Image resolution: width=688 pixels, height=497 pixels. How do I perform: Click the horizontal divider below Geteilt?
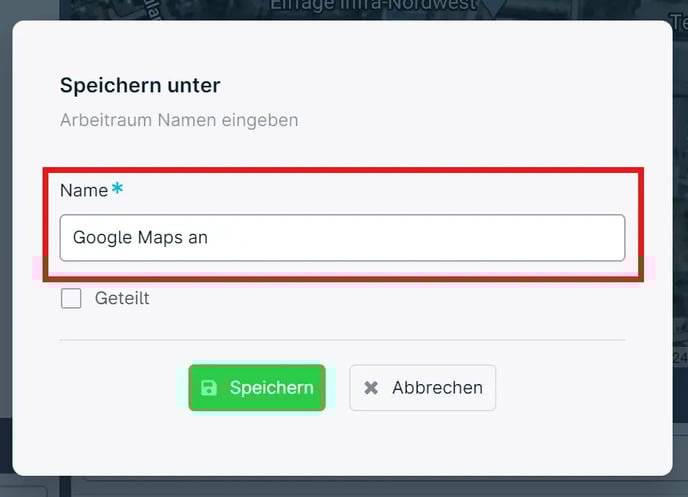pyautogui.click(x=342, y=340)
